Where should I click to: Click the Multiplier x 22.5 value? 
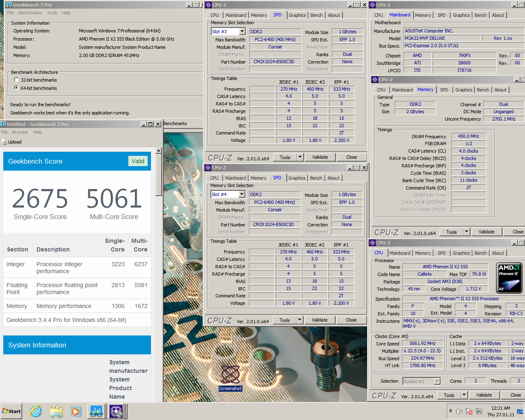[422, 351]
